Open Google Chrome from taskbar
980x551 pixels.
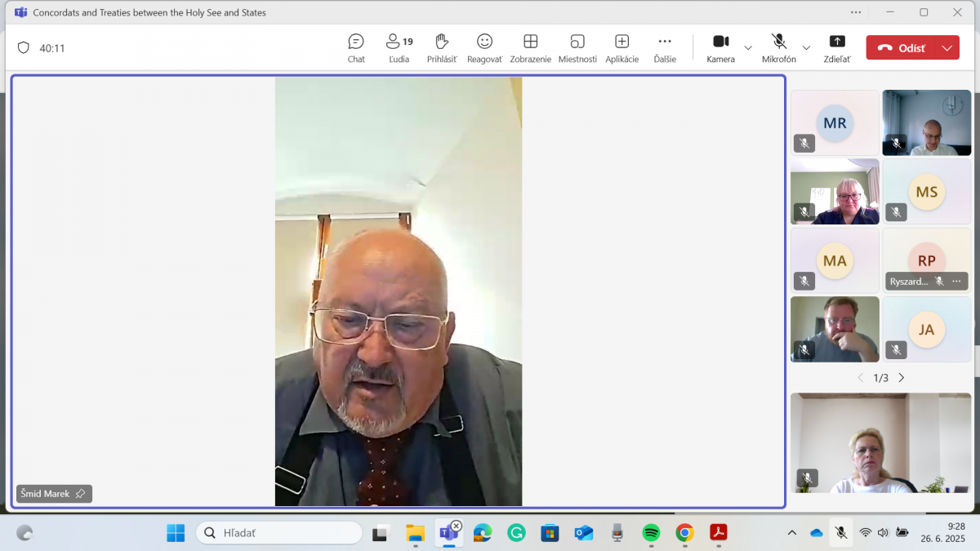(684, 533)
